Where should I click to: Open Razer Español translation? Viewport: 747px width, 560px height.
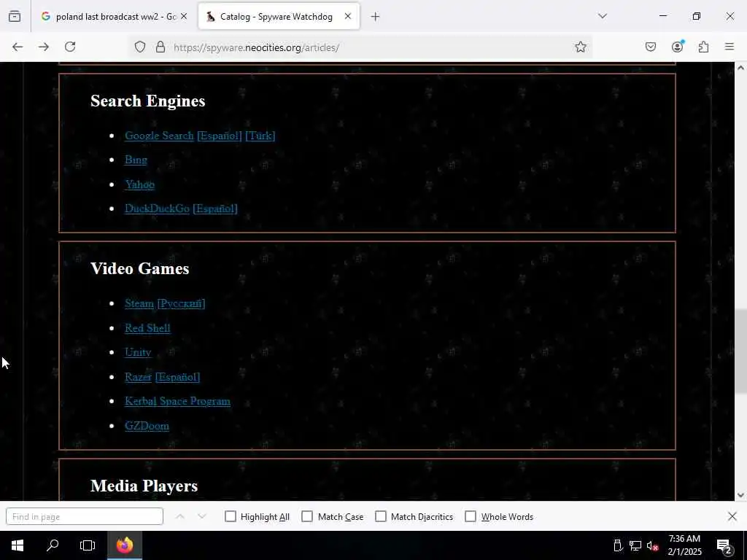point(178,377)
